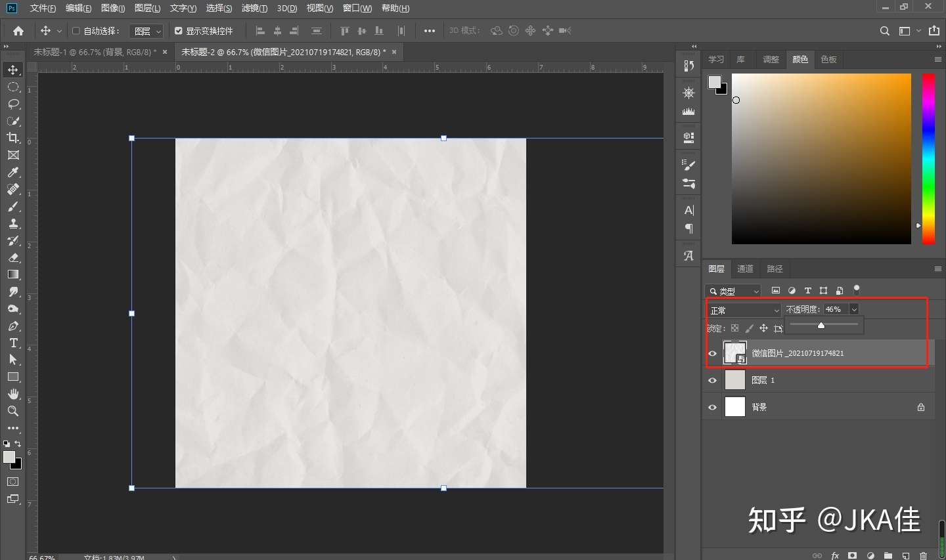Select the Eyedropper tool
Screen dimensions: 946x560
coord(13,172)
